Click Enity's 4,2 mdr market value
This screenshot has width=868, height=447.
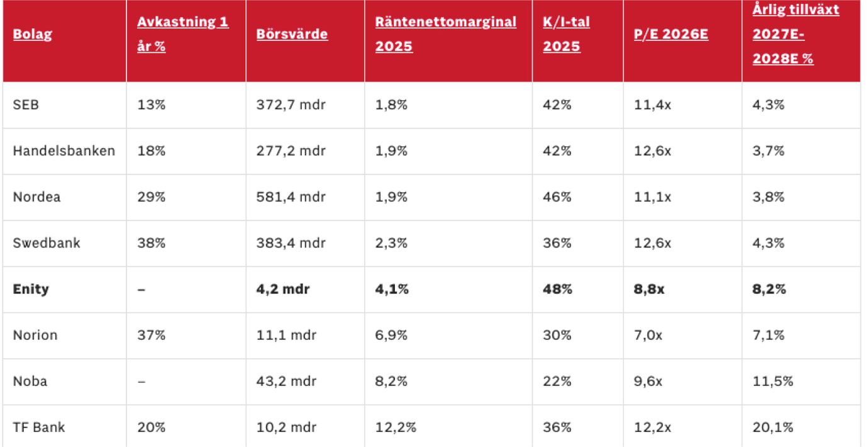click(282, 289)
